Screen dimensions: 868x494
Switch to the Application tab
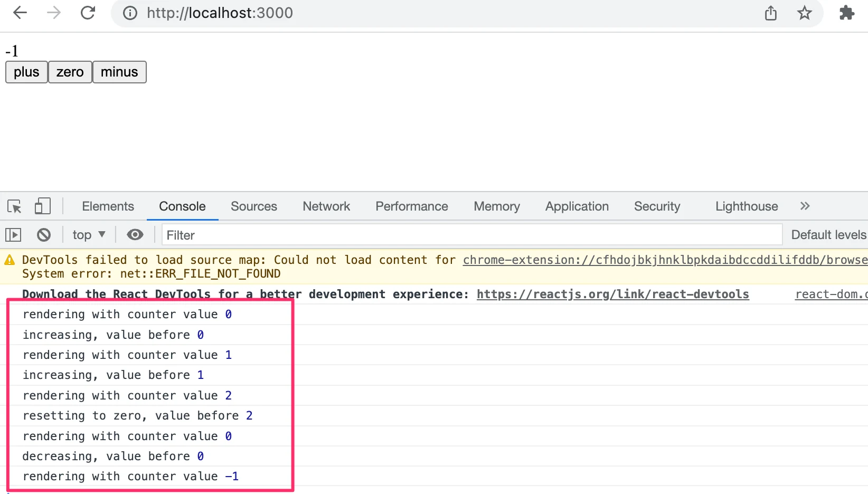tap(577, 206)
